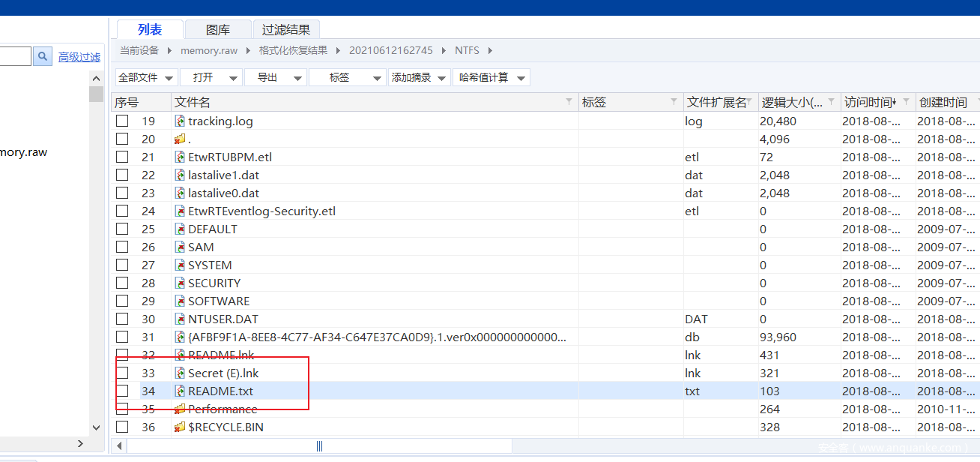Click the NTUSER.DAT file icon
This screenshot has height=462, width=980.
tap(180, 319)
